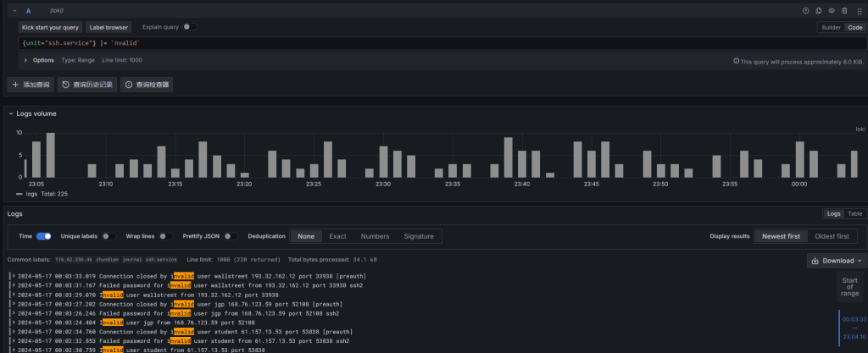Click the 添加查询 add query button
868x353 pixels.
[31, 85]
